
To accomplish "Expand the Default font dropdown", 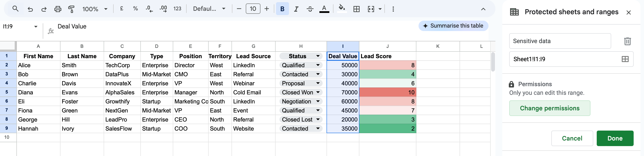I will pyautogui.click(x=209, y=9).
